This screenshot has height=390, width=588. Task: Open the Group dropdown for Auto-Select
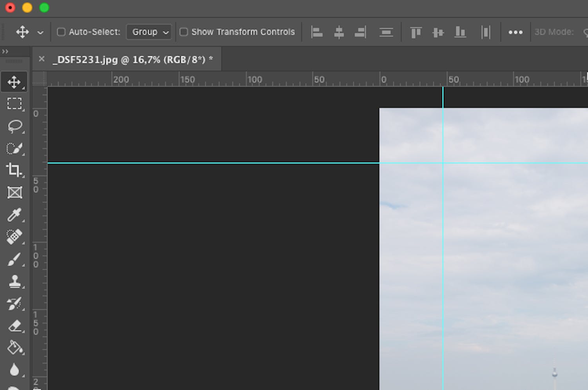(149, 32)
